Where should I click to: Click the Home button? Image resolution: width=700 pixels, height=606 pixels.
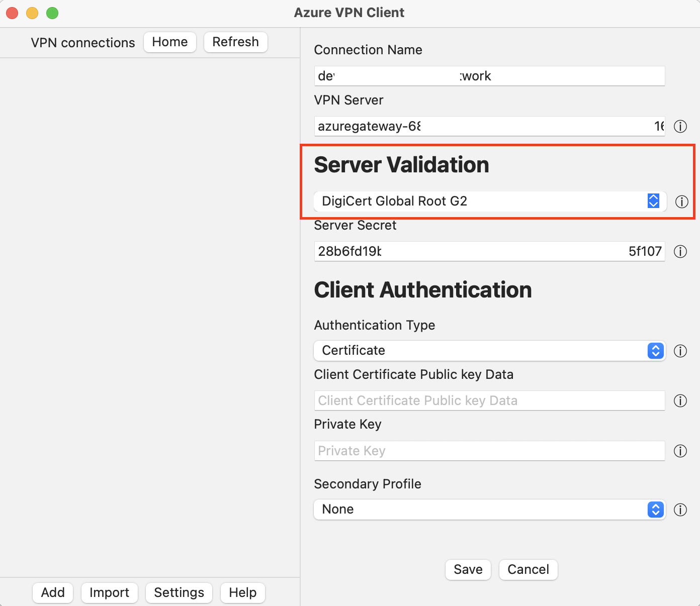click(170, 42)
